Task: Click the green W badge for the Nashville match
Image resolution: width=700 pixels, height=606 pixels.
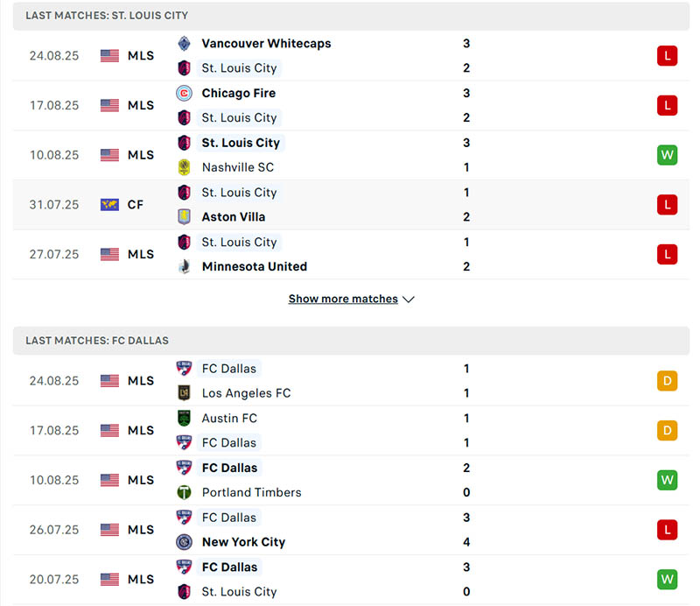Action: coord(667,155)
